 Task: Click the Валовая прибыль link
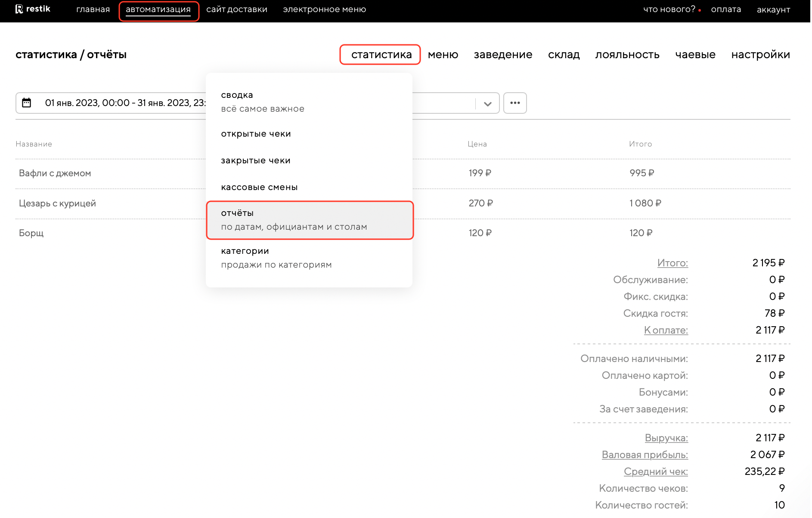point(645,455)
